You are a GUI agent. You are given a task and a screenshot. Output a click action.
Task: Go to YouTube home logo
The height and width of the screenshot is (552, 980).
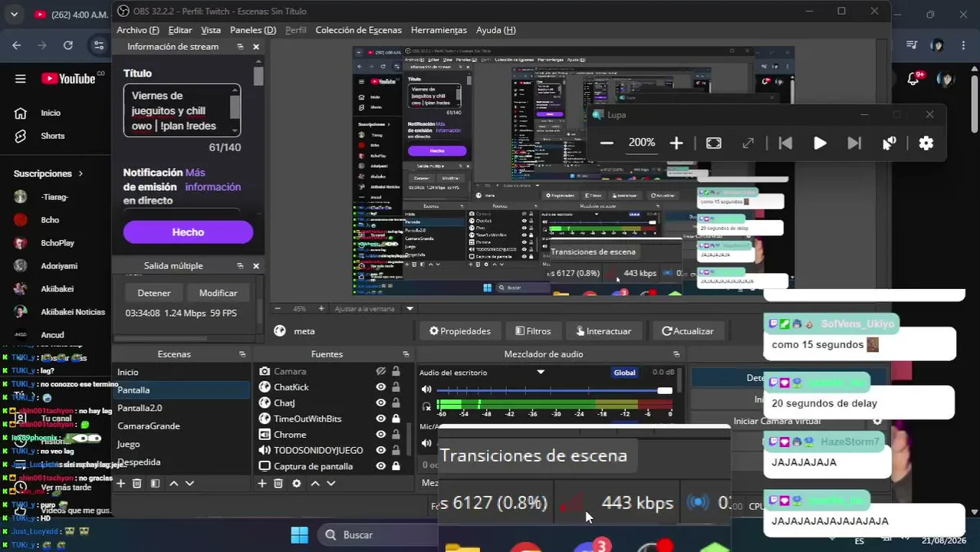click(x=68, y=78)
